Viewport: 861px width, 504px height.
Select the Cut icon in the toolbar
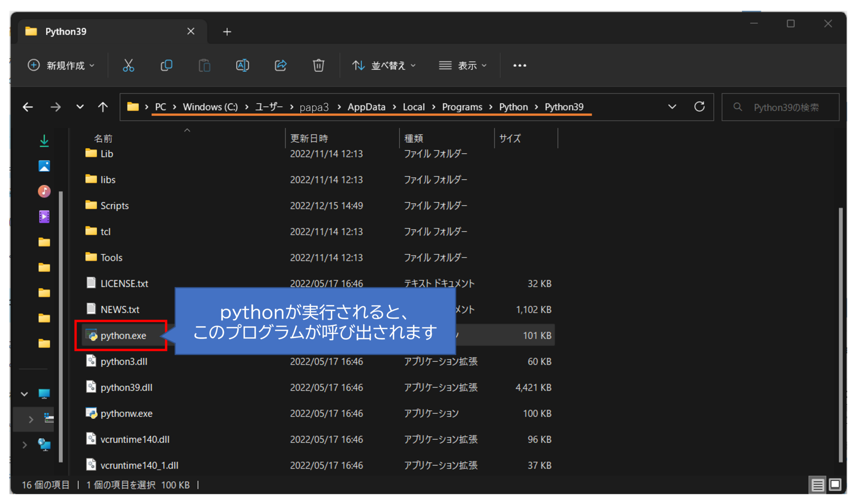pos(128,66)
